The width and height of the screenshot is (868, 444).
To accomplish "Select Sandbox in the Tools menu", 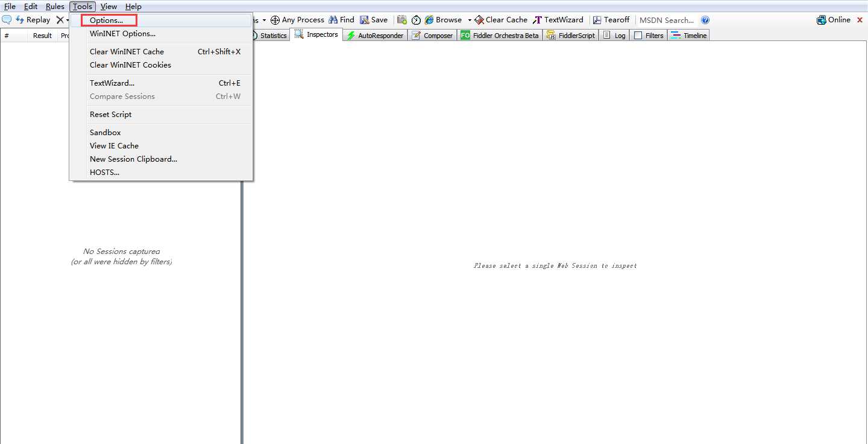I will pyautogui.click(x=161, y=133).
